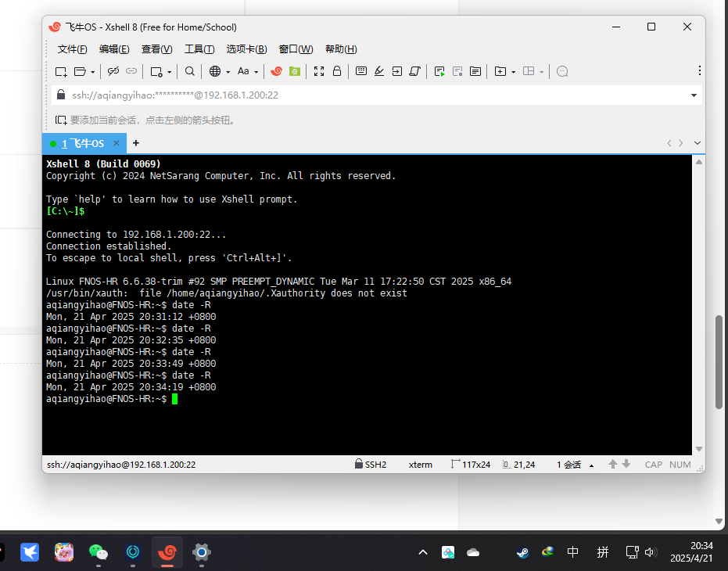This screenshot has height=571, width=728.
Task: Open the 窗口(W) menu
Action: tap(296, 49)
